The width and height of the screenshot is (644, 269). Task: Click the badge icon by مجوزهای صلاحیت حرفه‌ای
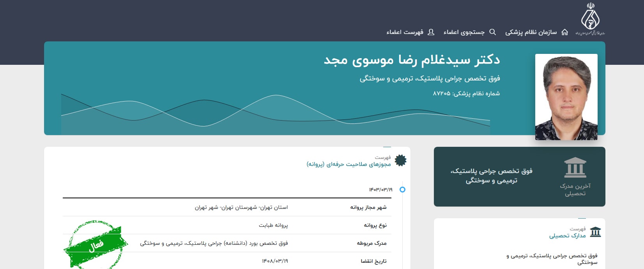400,160
